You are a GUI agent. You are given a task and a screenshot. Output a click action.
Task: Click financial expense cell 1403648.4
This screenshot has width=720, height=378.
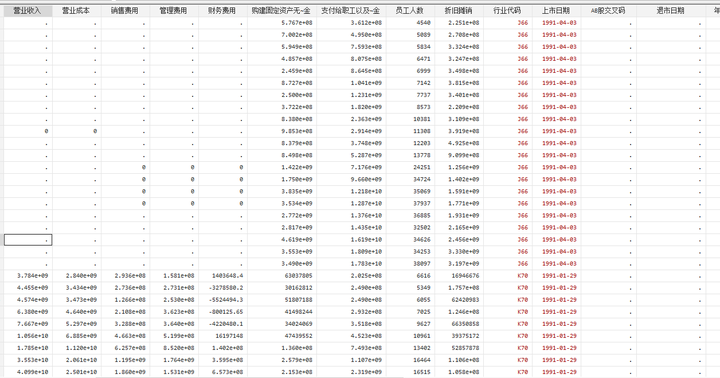(x=223, y=276)
